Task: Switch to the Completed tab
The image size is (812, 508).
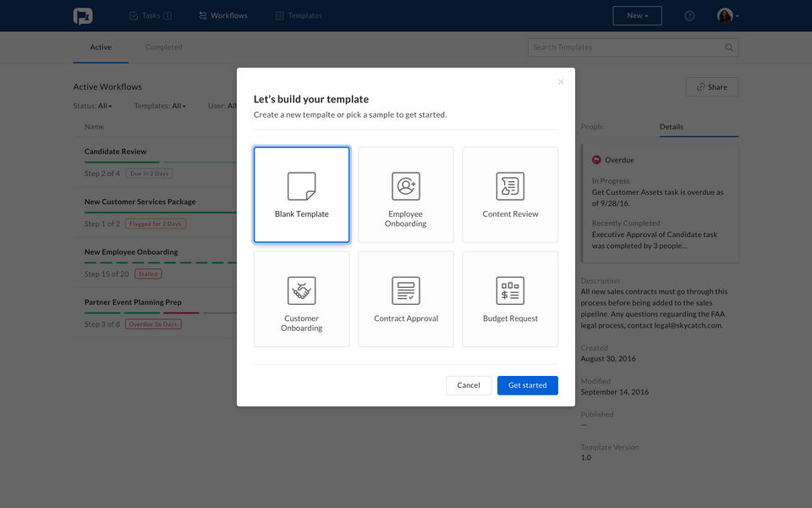Action: click(163, 47)
